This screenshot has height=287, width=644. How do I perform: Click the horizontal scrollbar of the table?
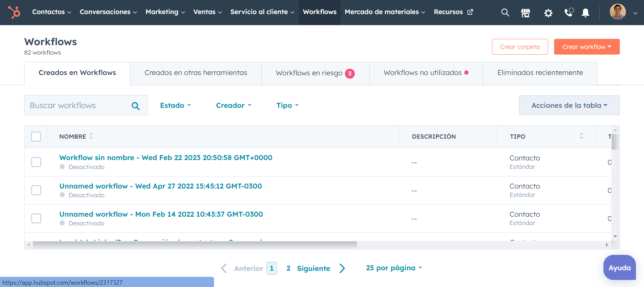pos(195,244)
